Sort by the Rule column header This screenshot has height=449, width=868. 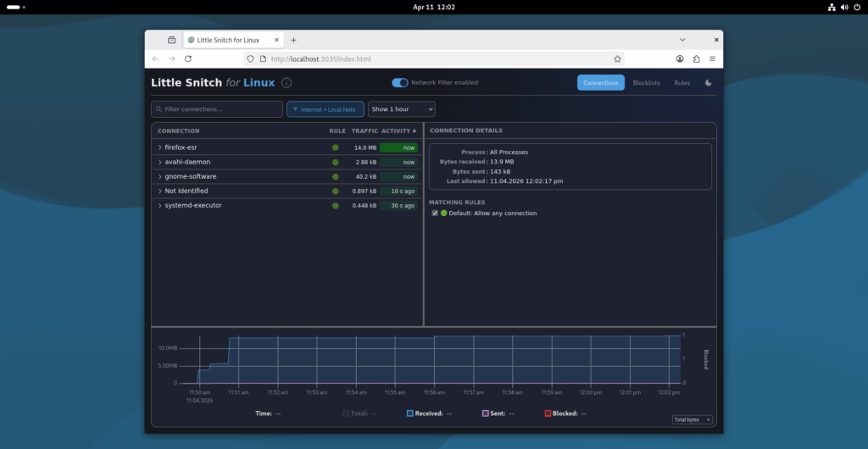337,131
